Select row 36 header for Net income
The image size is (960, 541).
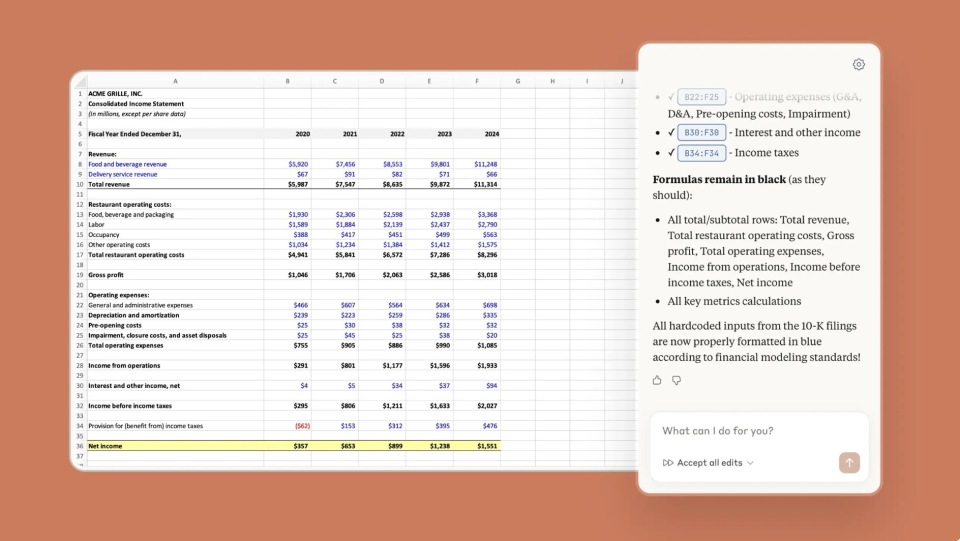click(x=79, y=446)
